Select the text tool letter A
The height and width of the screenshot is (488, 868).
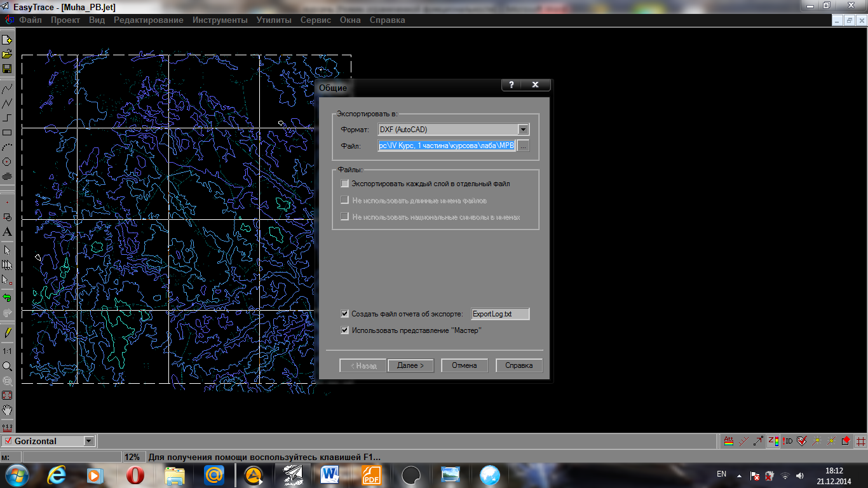pos(7,232)
